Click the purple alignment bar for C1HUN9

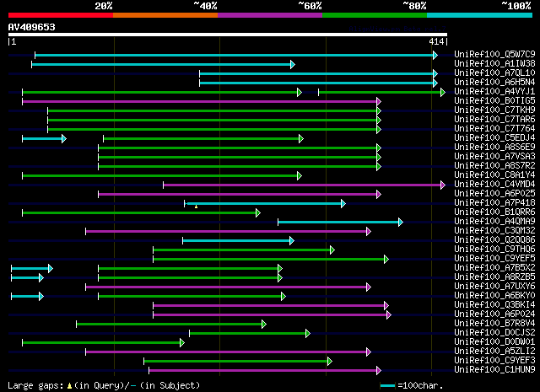pyautogui.click(x=265, y=371)
